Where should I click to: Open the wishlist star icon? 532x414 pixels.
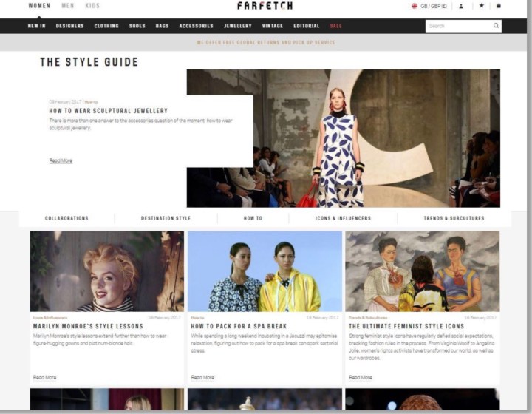tap(481, 6)
